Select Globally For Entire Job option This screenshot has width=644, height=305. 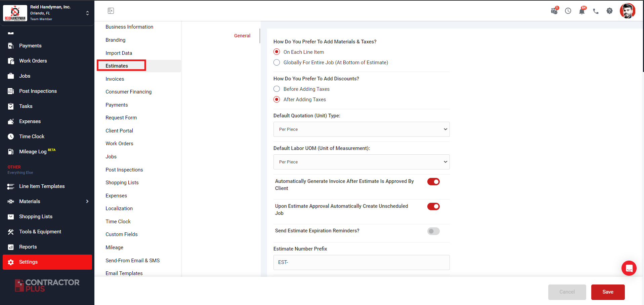(x=277, y=63)
